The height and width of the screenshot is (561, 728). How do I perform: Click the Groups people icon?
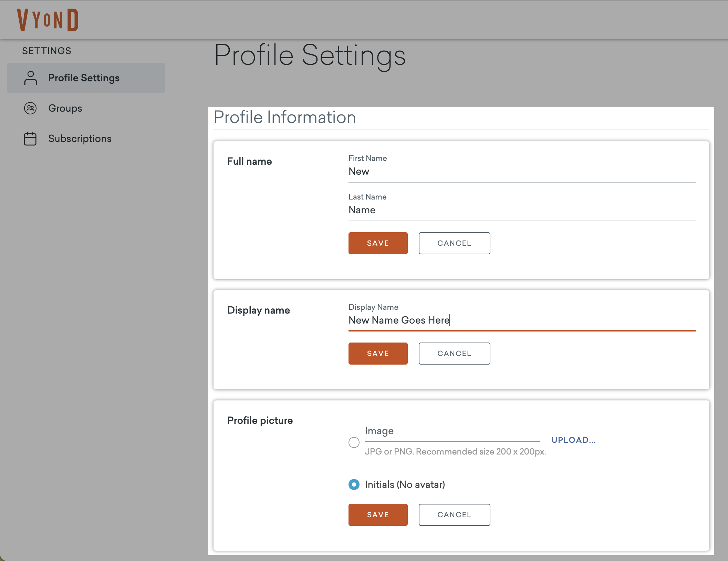[30, 108]
